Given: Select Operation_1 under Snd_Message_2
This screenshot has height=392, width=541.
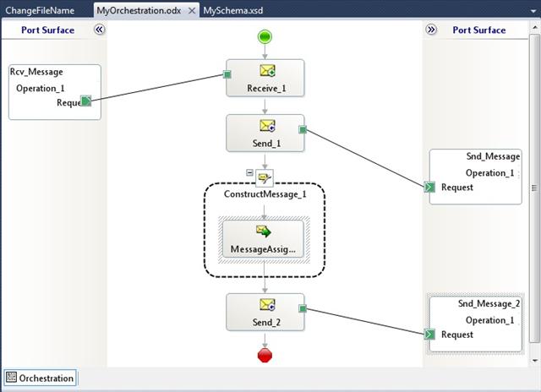Looking at the screenshot, I should (490, 320).
